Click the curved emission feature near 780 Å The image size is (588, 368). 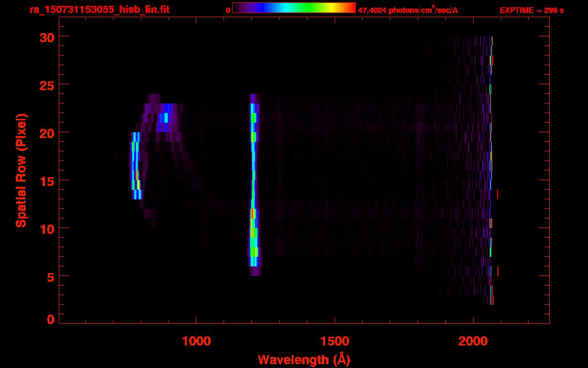(136, 165)
